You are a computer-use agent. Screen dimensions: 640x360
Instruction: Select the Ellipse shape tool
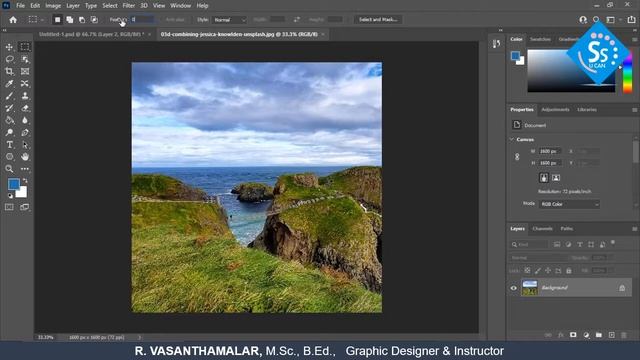[9, 157]
